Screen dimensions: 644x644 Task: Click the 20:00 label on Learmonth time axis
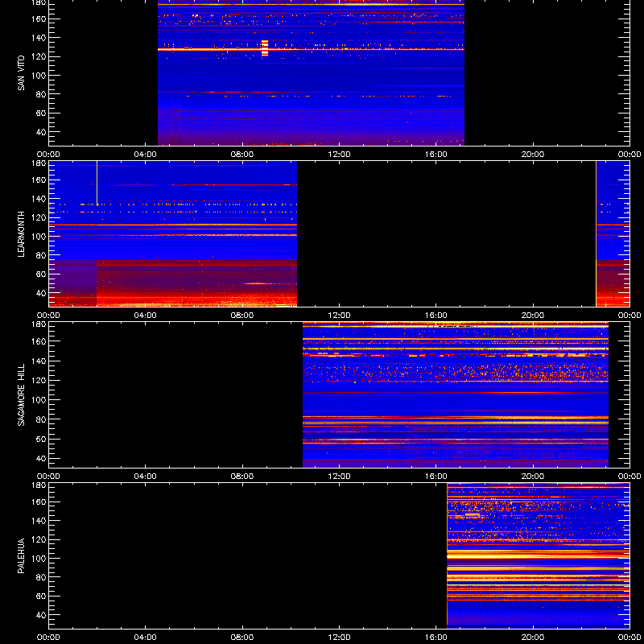point(533,316)
